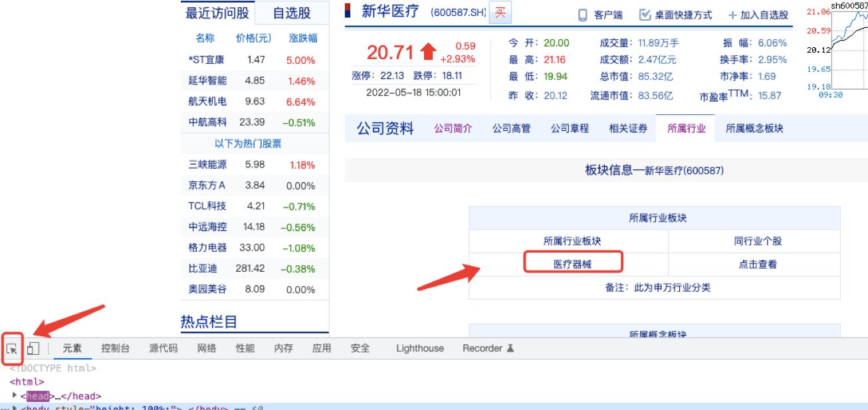This screenshot has height=410, width=868.
Task: Open the Lighthouse panel in DevTools
Action: click(x=419, y=348)
